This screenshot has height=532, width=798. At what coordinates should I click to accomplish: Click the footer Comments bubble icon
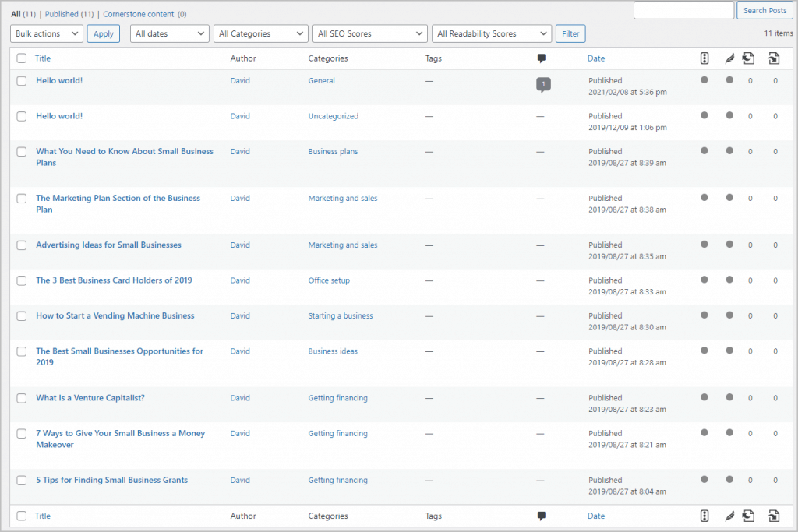coord(541,516)
